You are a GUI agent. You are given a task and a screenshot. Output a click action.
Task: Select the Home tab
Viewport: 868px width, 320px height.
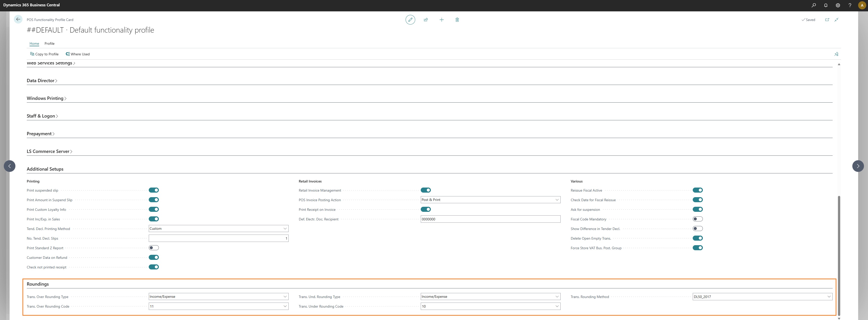pyautogui.click(x=34, y=43)
